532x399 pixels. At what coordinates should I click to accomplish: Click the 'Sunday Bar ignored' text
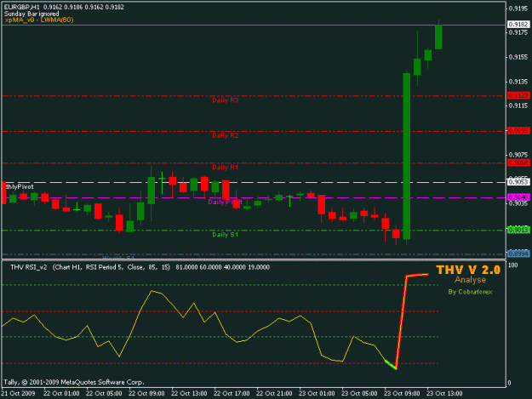(x=31, y=14)
